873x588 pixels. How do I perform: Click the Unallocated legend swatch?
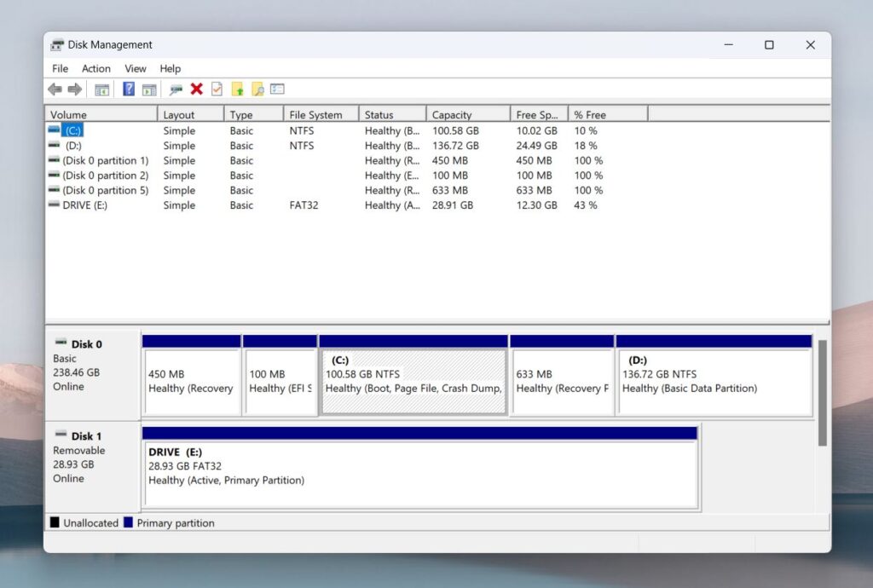pos(56,522)
